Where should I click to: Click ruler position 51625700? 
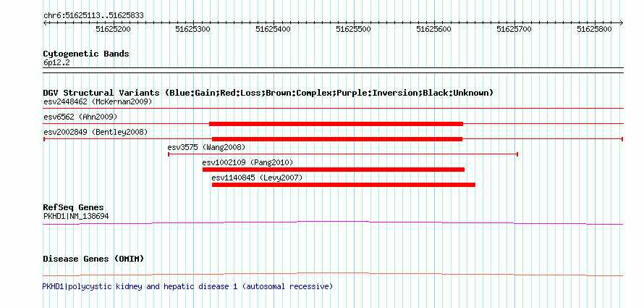(x=514, y=29)
